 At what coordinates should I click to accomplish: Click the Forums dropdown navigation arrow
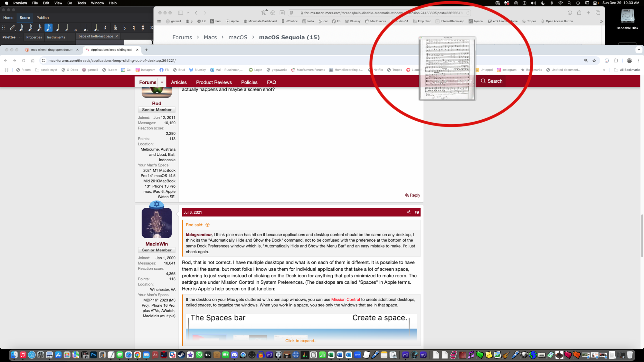pos(162,82)
